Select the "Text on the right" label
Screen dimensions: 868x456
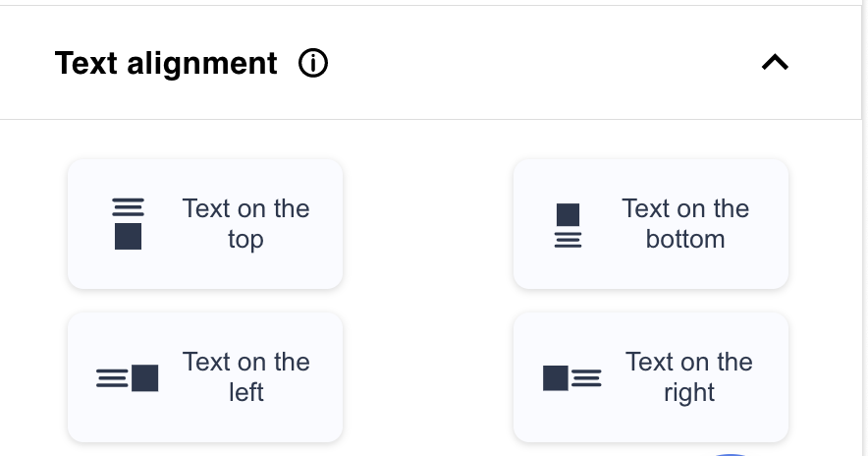point(688,377)
